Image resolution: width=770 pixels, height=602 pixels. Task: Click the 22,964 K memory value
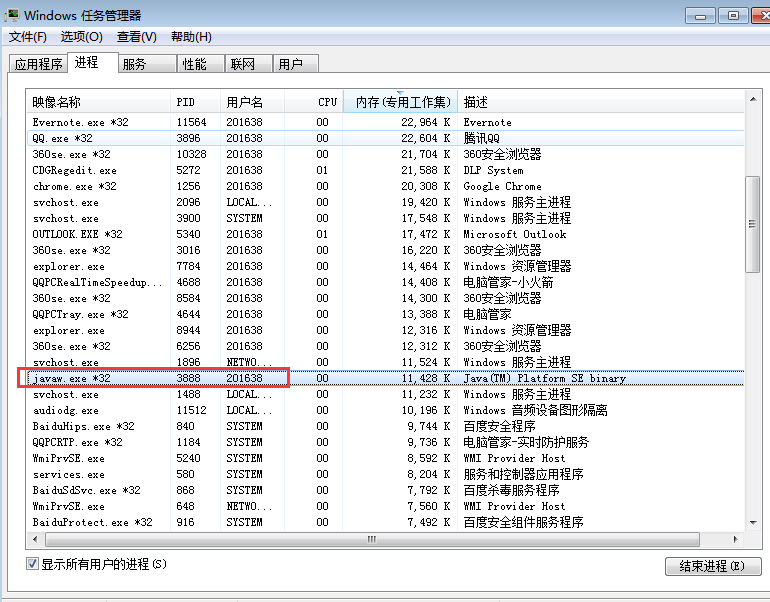[425, 122]
